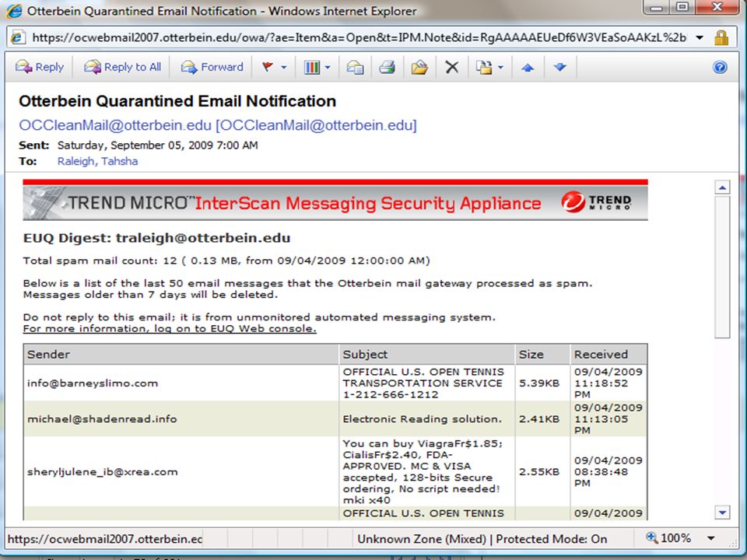
Task: Click scrollbar up arrow in message
Action: tap(722, 187)
